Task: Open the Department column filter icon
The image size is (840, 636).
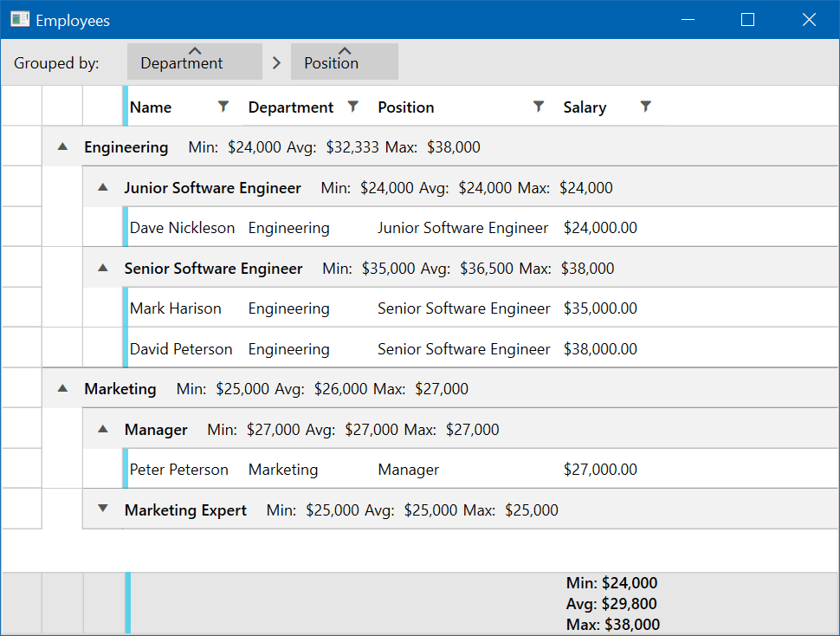Action: (x=353, y=107)
